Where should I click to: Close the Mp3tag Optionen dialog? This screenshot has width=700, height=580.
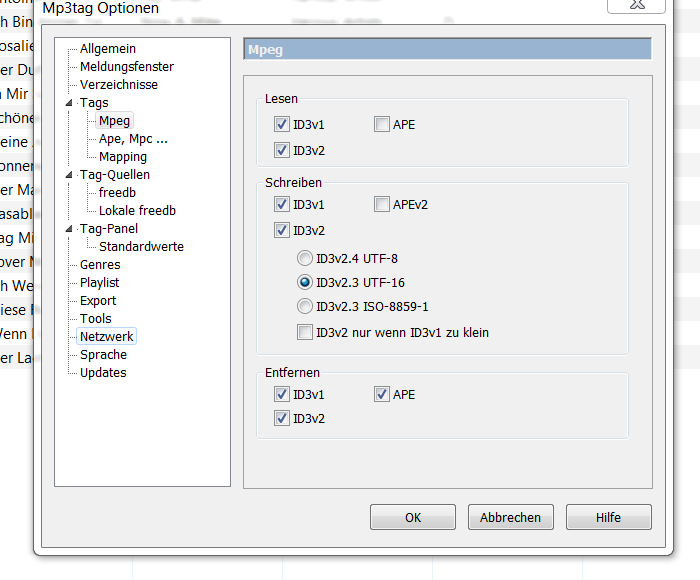[x=637, y=5]
